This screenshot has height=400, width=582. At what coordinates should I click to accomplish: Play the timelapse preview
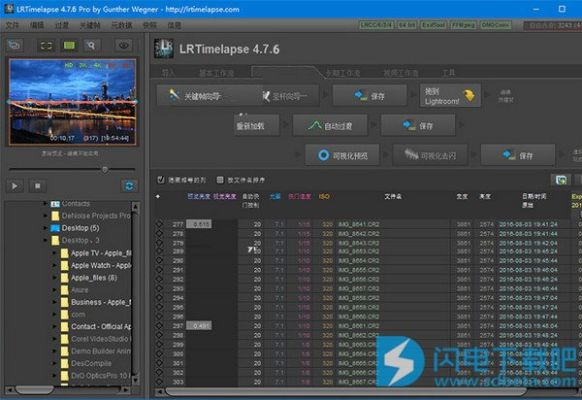14,186
